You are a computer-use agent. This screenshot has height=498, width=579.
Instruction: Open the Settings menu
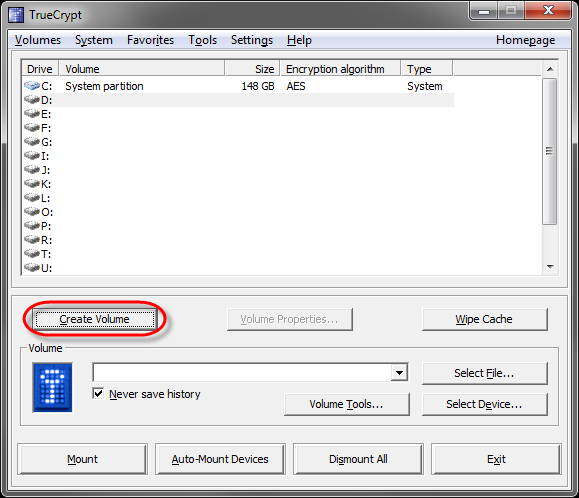pos(252,40)
